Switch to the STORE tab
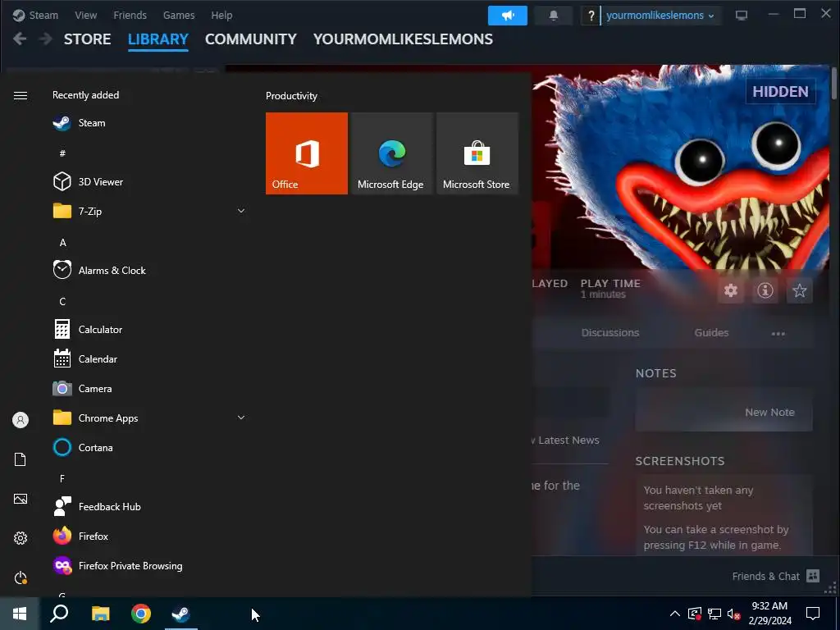 point(87,39)
